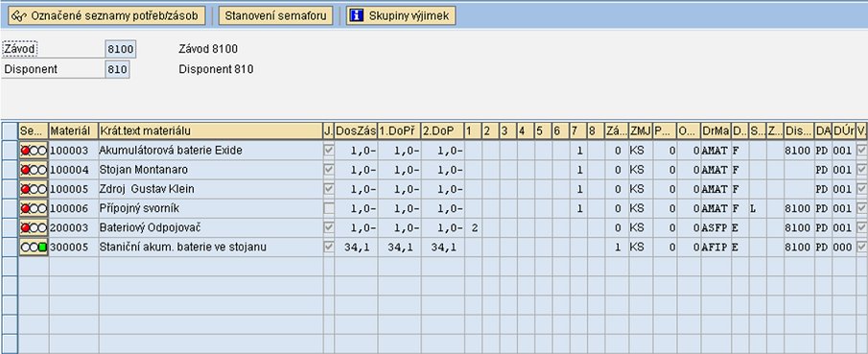Click red traffic light for Zdroj Gustav Klein
Screen dimensions: 868x354
(x=25, y=189)
